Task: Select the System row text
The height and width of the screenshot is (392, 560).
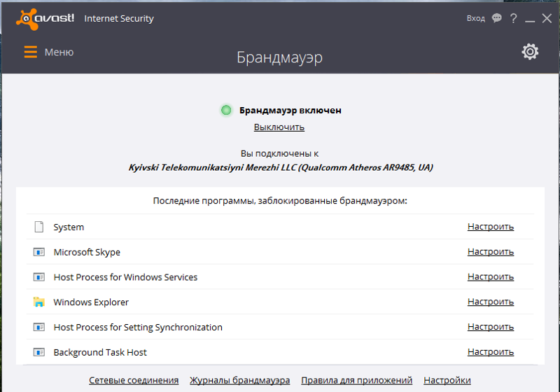Action: pos(69,227)
